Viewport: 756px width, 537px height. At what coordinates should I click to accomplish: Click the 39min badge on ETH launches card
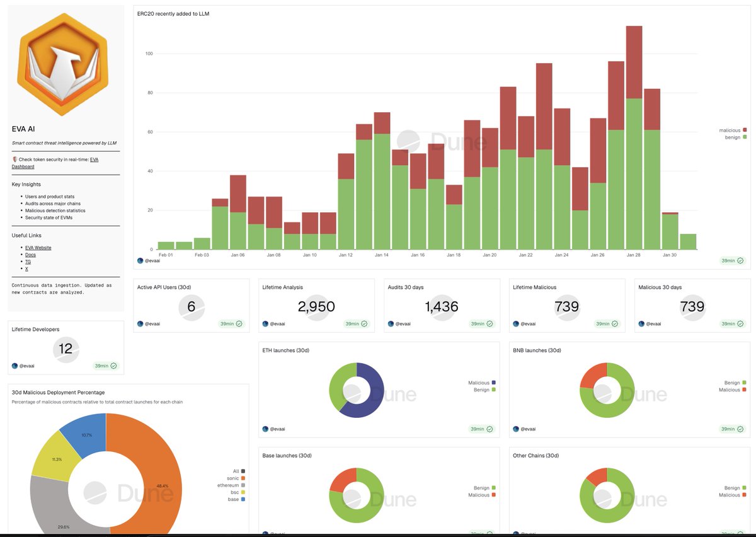tap(481, 429)
